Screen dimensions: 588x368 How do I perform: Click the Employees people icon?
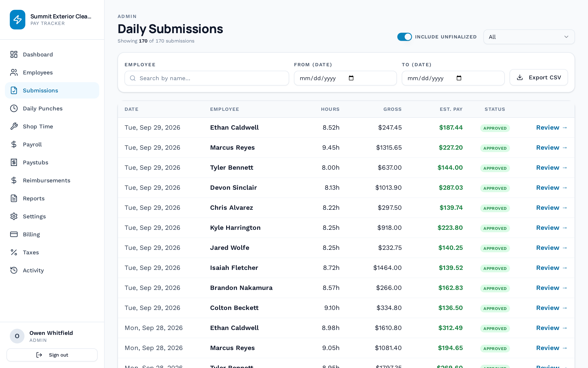point(14,72)
